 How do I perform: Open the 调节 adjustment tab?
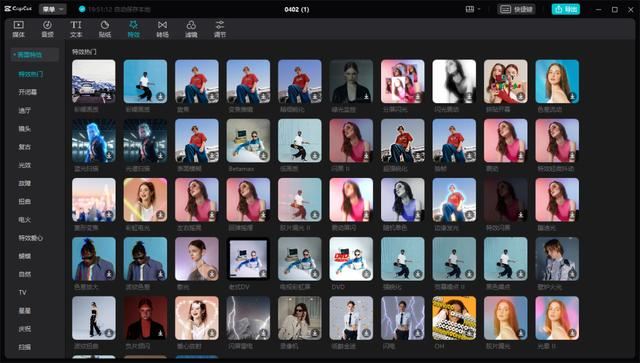[x=220, y=29]
